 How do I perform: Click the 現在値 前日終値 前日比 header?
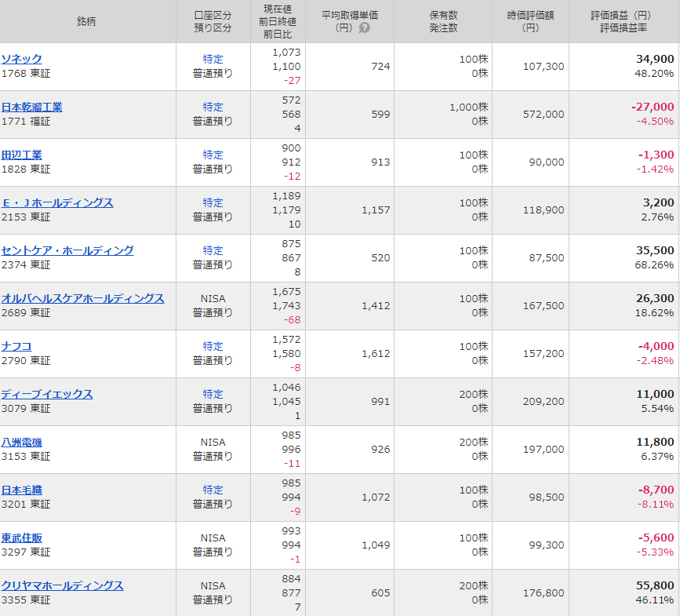coord(278,22)
